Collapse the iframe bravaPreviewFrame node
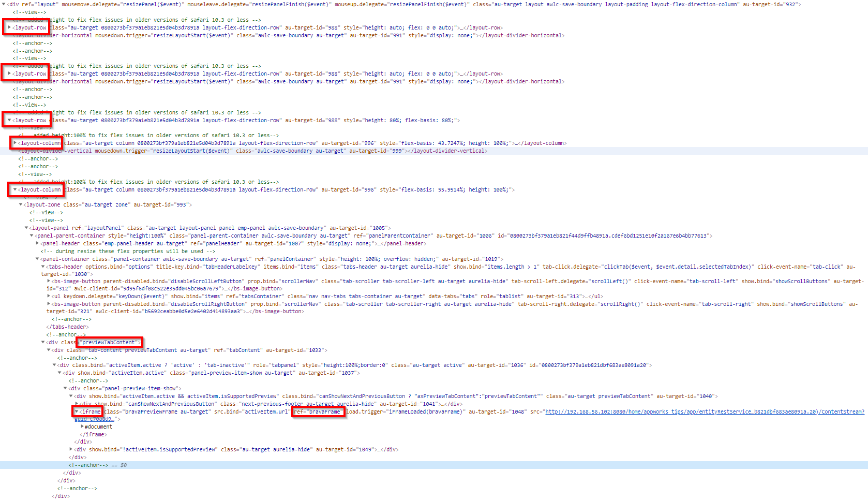Screen dimensions: 868x500 pos(77,412)
